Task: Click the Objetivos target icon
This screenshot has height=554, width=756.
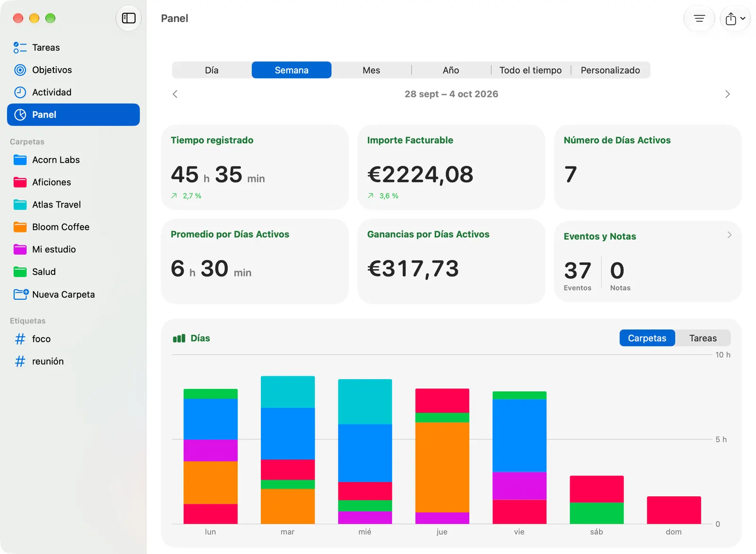Action: 20,70
